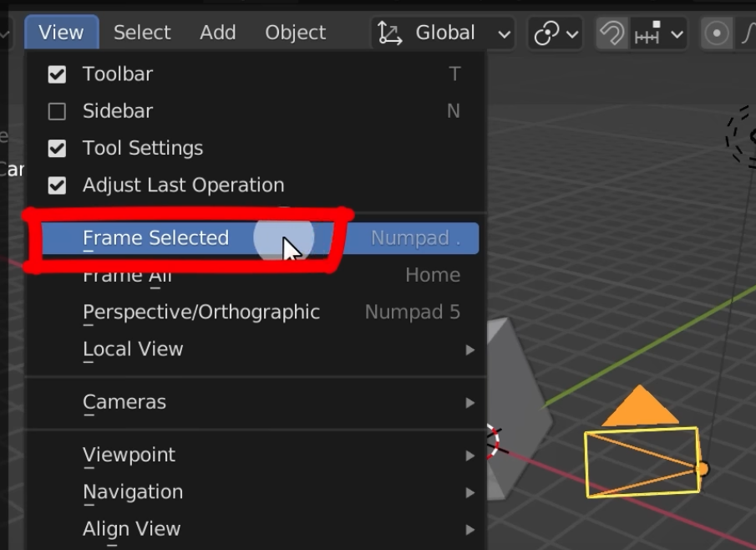Expand the Align View submenu
This screenshot has width=756, height=550.
[x=256, y=529]
